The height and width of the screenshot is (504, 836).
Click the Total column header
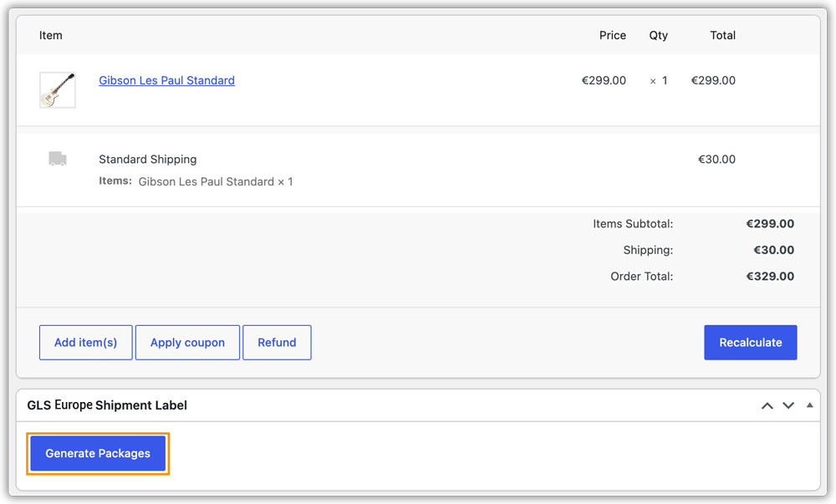point(722,35)
